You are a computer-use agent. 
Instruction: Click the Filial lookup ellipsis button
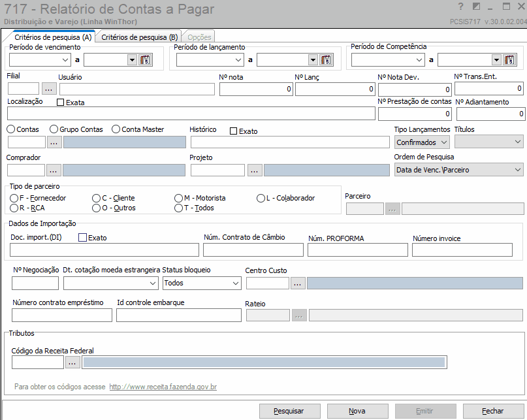pos(49,89)
